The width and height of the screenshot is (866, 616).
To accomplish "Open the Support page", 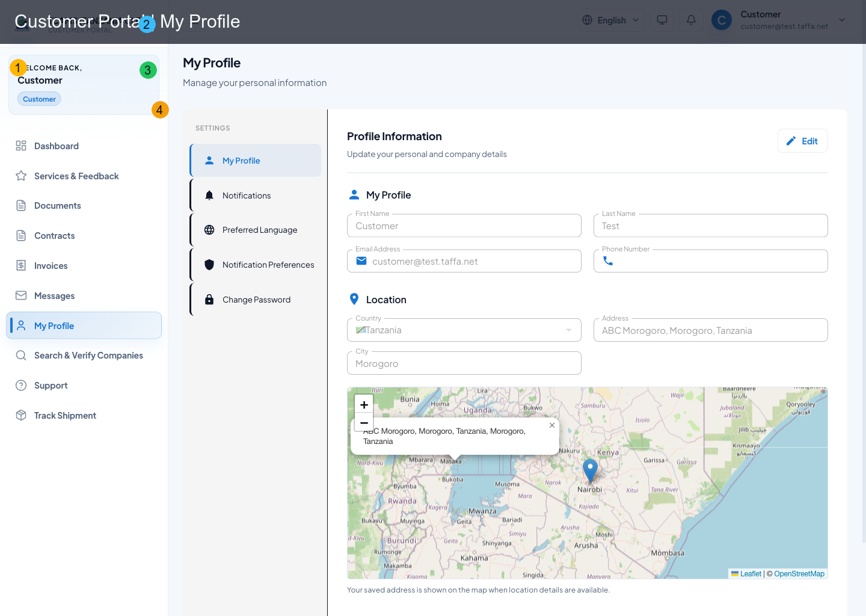I will click(x=84, y=386).
